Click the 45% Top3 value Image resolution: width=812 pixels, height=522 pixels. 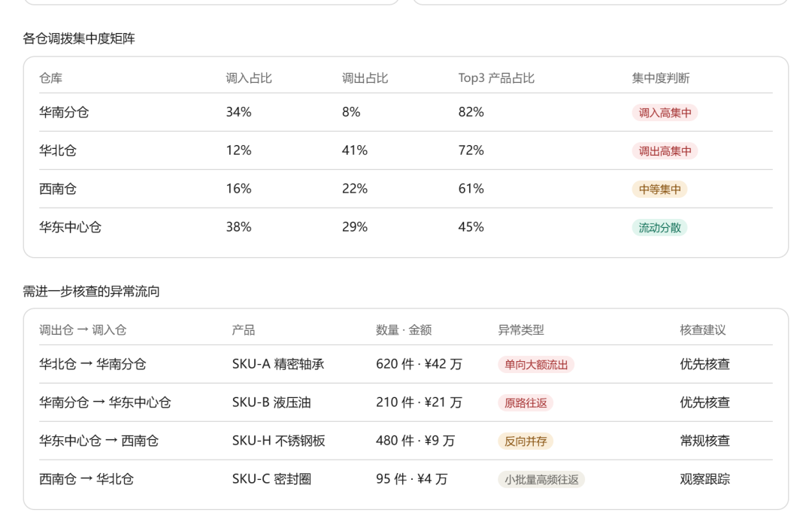coord(471,227)
